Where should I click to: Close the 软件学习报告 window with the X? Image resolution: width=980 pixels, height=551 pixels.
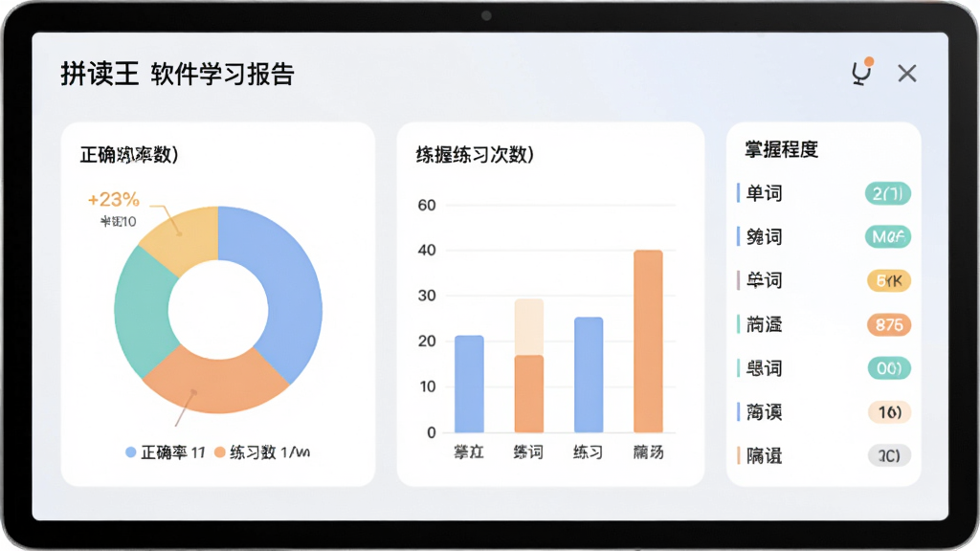[x=907, y=74]
